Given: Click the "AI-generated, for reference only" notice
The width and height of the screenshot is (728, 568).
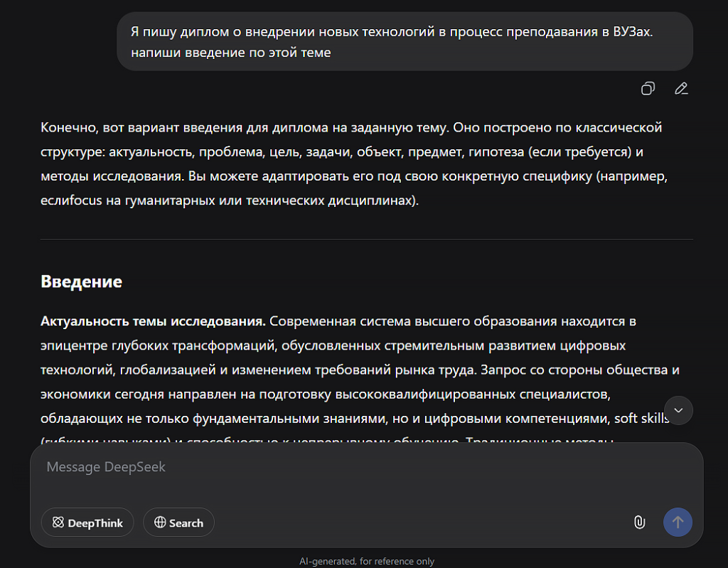Looking at the screenshot, I should pyautogui.click(x=366, y=561).
